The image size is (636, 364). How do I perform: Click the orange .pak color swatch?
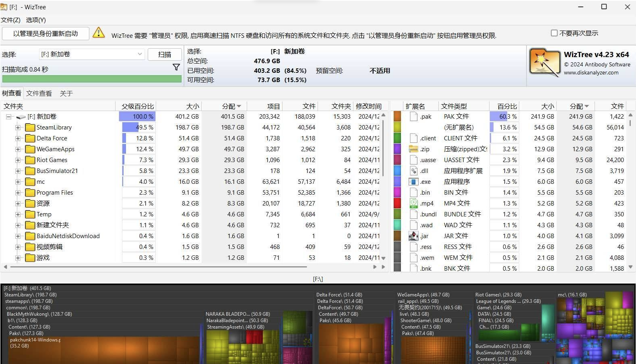point(397,117)
